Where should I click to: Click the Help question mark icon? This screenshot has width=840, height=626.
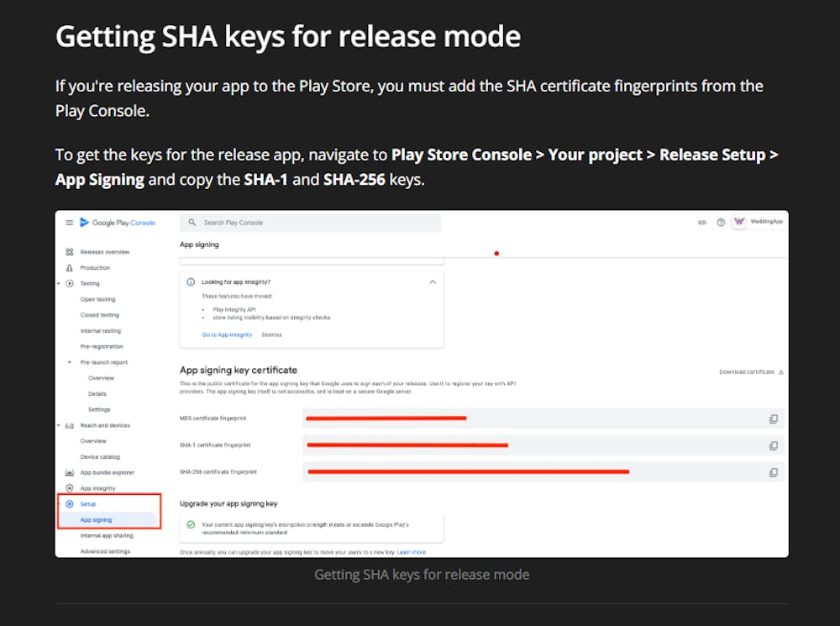pos(721,222)
